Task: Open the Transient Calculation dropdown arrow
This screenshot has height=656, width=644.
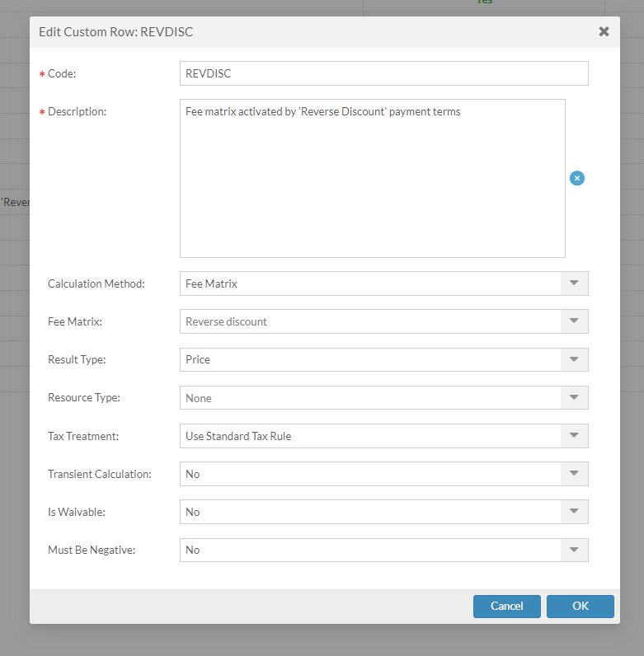Action: click(x=574, y=474)
